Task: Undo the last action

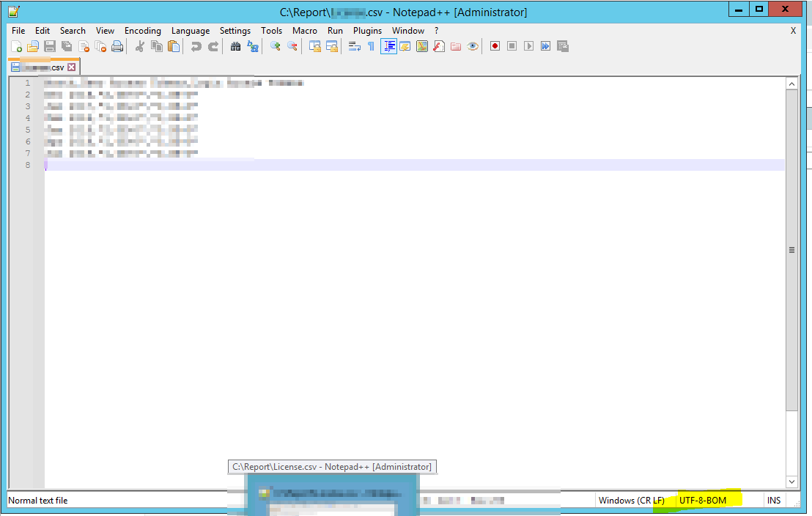Action: coord(196,47)
